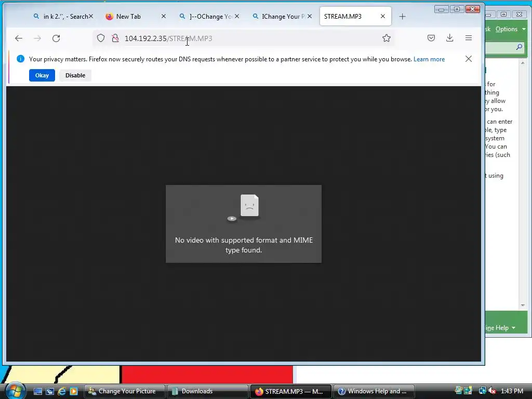Viewport: 532px width, 399px height.
Task: Close the New Tab tab
Action: click(164, 16)
